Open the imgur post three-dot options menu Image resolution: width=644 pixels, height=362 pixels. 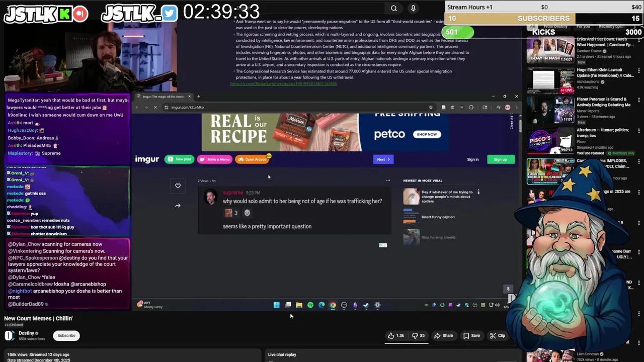[388, 180]
